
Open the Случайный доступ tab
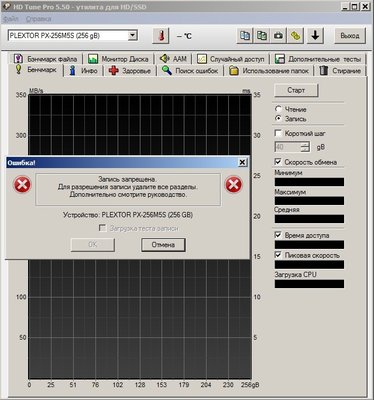[x=231, y=59]
